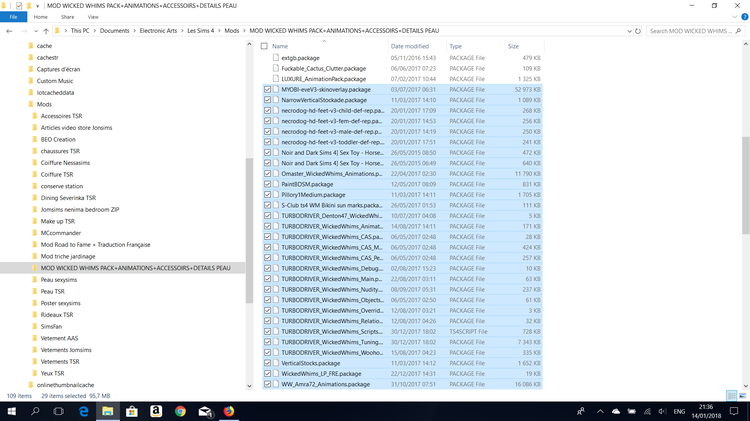Open Task View on taskbar
750x421 pixels.
coord(58,411)
